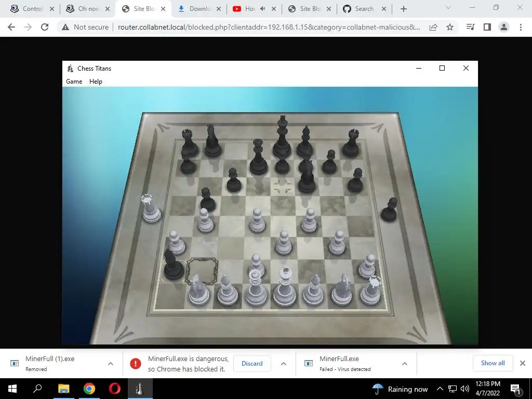
Task: Open the Help menu in Chess Titans
Action: (x=96, y=82)
